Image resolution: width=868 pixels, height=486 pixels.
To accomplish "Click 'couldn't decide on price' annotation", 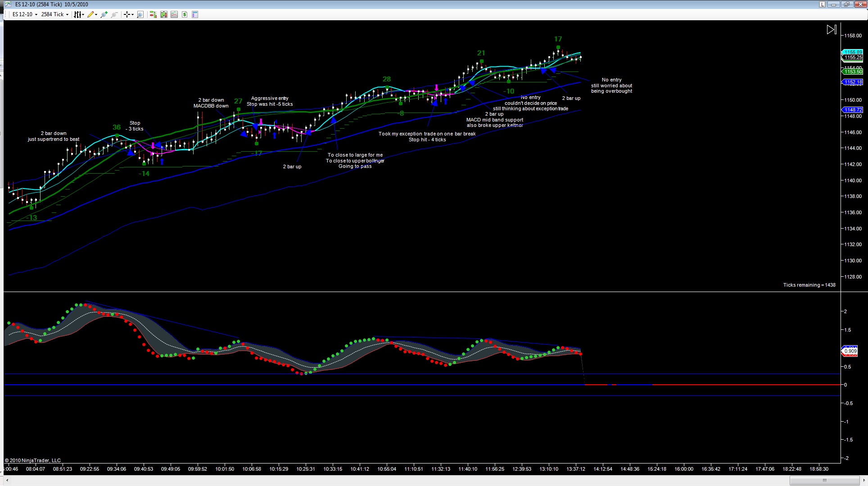I will pos(531,103).
